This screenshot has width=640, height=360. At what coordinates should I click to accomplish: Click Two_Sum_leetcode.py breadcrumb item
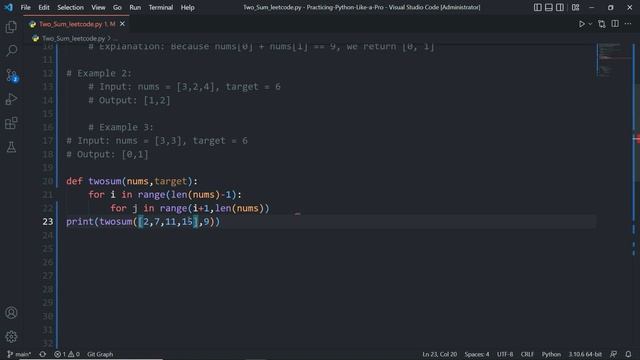73,38
